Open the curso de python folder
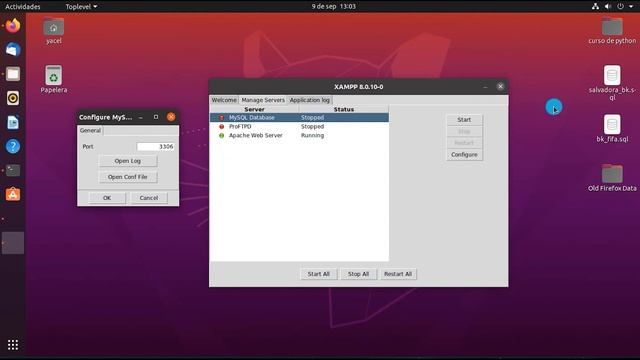640x360 pixels. click(612, 27)
